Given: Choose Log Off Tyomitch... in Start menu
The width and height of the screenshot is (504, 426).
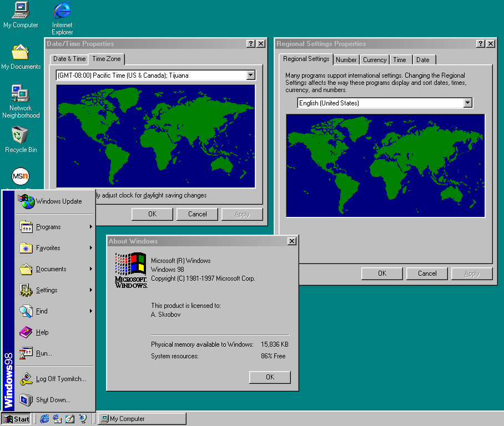Looking at the screenshot, I should pyautogui.click(x=54, y=379).
